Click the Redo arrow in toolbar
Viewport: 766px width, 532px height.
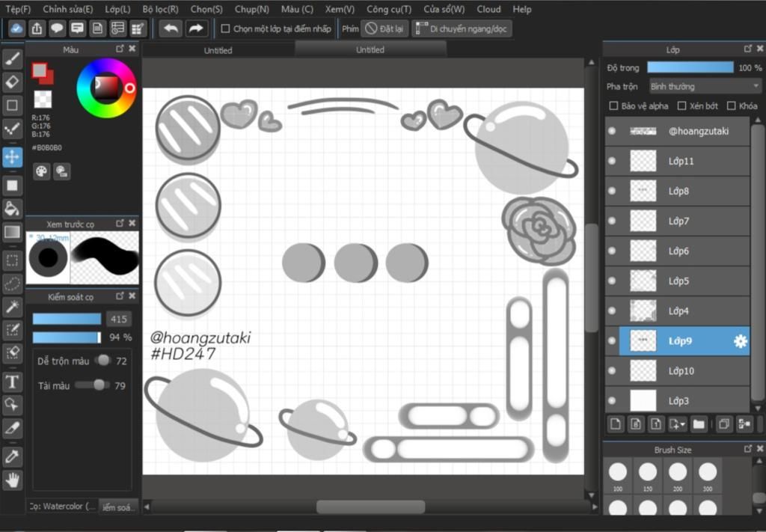tap(197, 28)
